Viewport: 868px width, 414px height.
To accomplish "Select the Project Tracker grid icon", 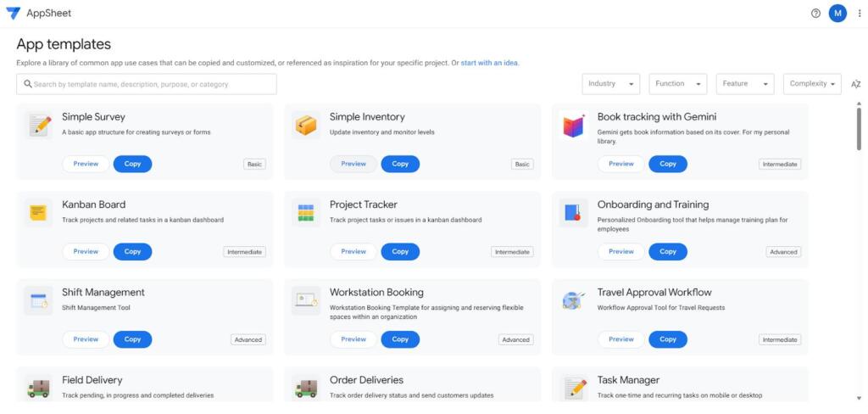I will tap(306, 213).
